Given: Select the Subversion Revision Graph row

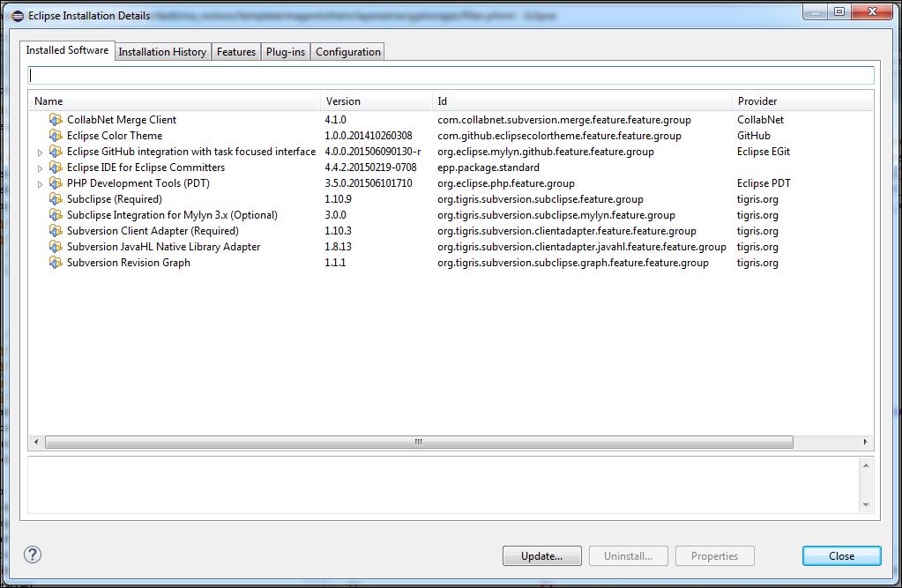Looking at the screenshot, I should pos(451,263).
